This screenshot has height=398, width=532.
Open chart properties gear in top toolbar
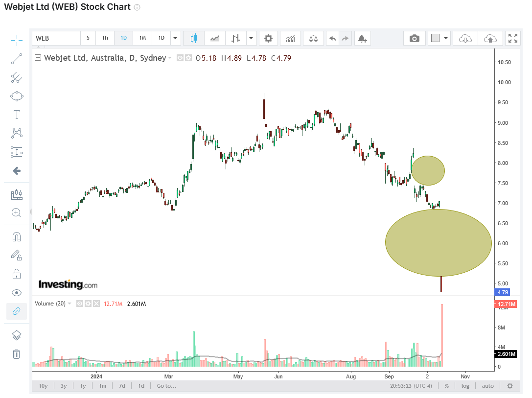pos(268,38)
